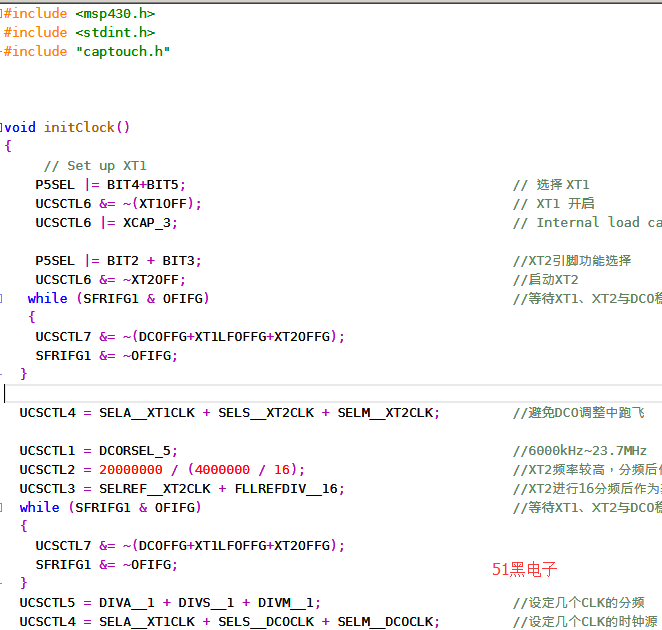Click the '//设定几个CLK的时钟源' comment
This screenshot has height=630, width=662.
coord(585,622)
